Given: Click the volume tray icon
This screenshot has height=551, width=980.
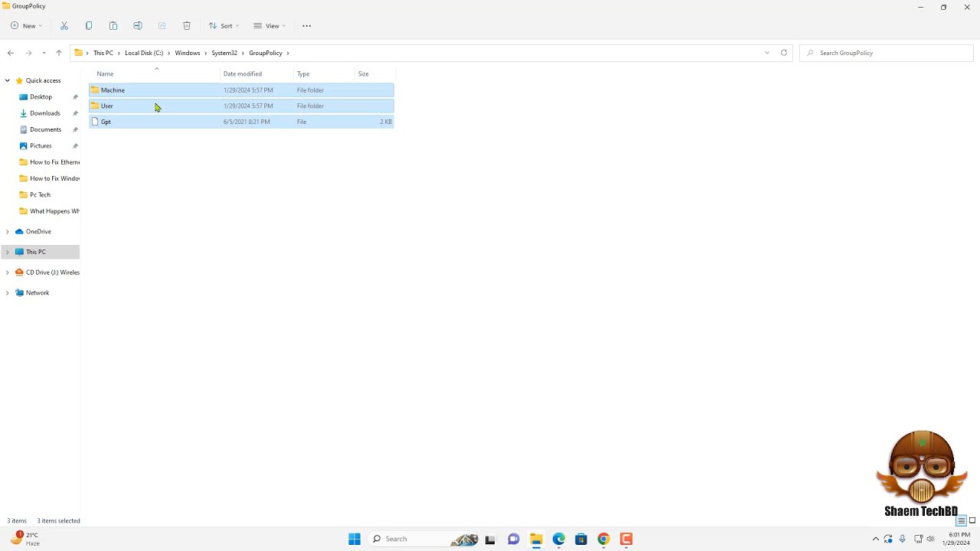Looking at the screenshot, I should pos(931,539).
